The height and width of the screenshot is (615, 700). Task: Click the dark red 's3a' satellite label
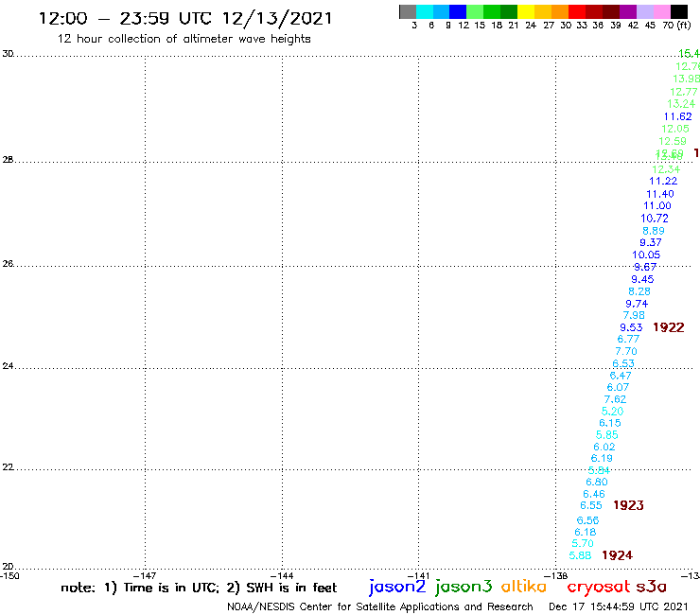tap(651, 587)
